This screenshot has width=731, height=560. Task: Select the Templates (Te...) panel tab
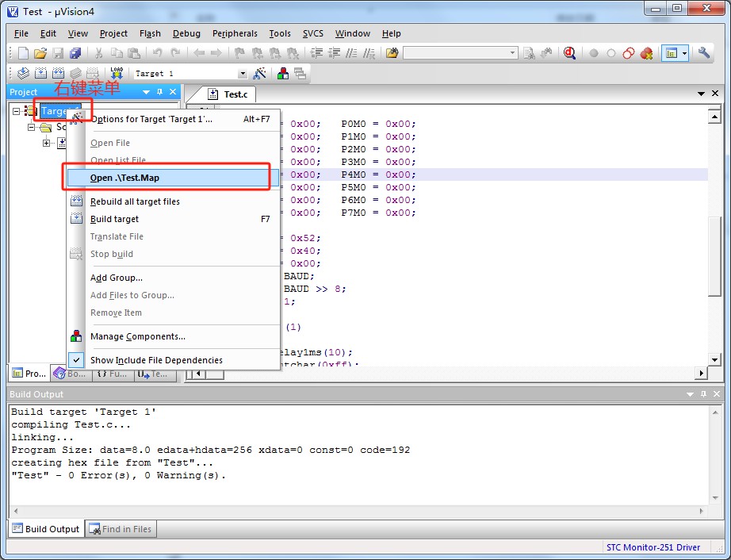(x=155, y=374)
